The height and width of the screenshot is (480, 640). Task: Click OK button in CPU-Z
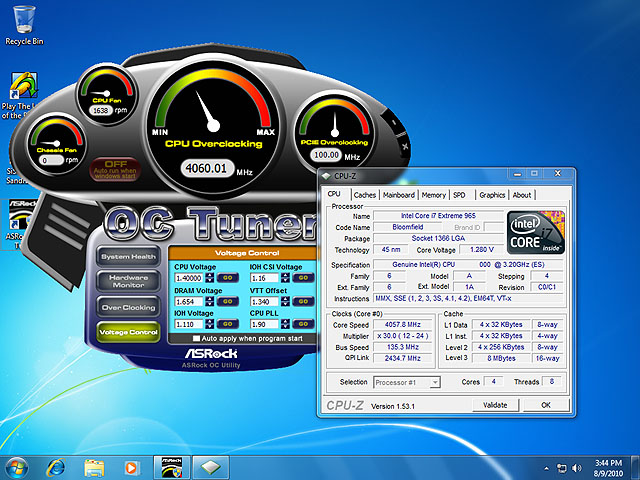tap(546, 405)
